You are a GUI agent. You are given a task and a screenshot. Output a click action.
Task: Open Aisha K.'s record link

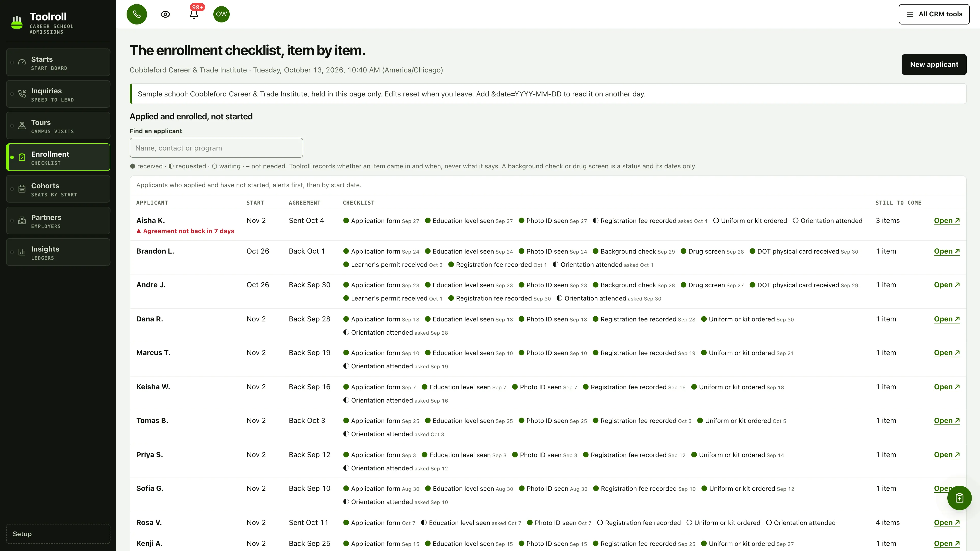coord(947,221)
